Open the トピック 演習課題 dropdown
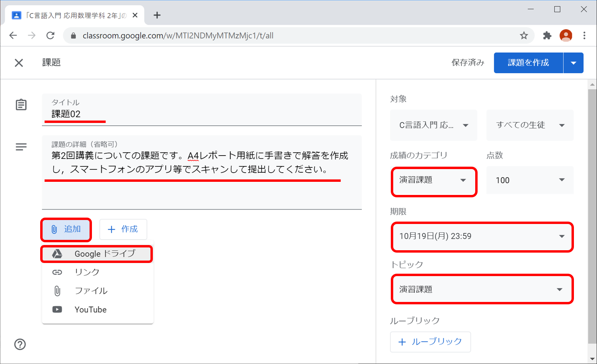The width and height of the screenshot is (597, 364). (x=482, y=289)
